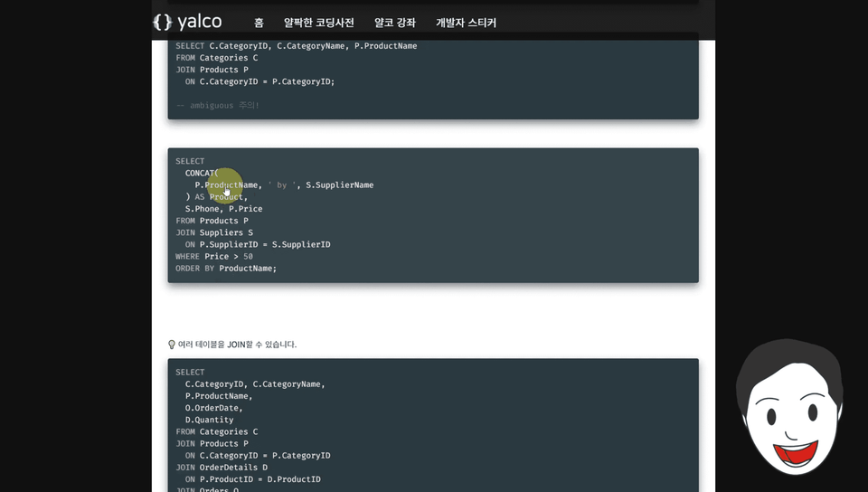Click the 'O.OrderDate,' line in third block
The width and height of the screenshot is (868, 492).
tap(214, 408)
